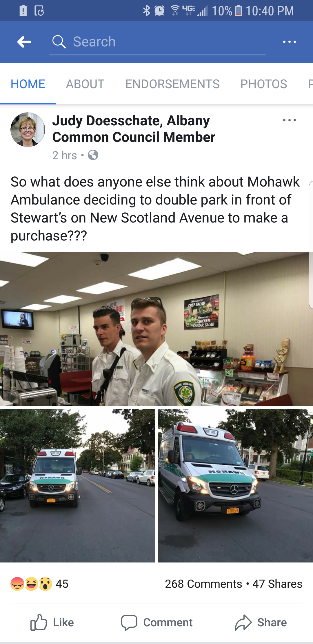Open the Photos tab

coord(264,84)
